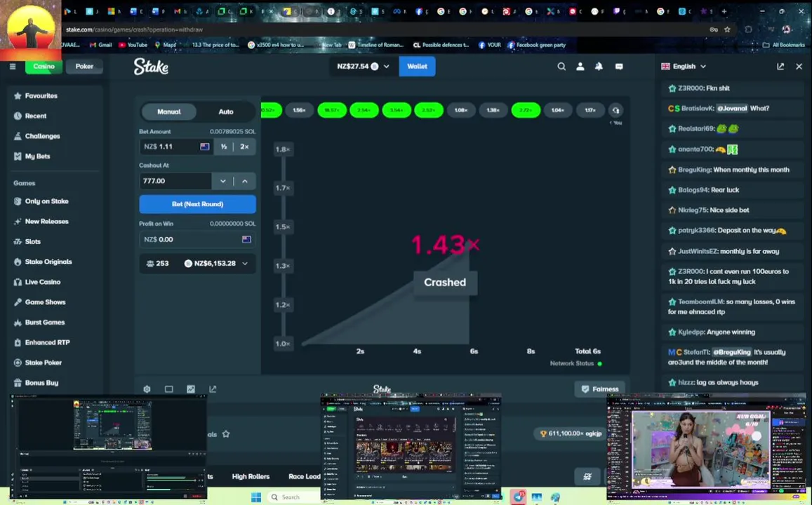Open the Fairness button
This screenshot has width=812, height=505.
(x=599, y=389)
